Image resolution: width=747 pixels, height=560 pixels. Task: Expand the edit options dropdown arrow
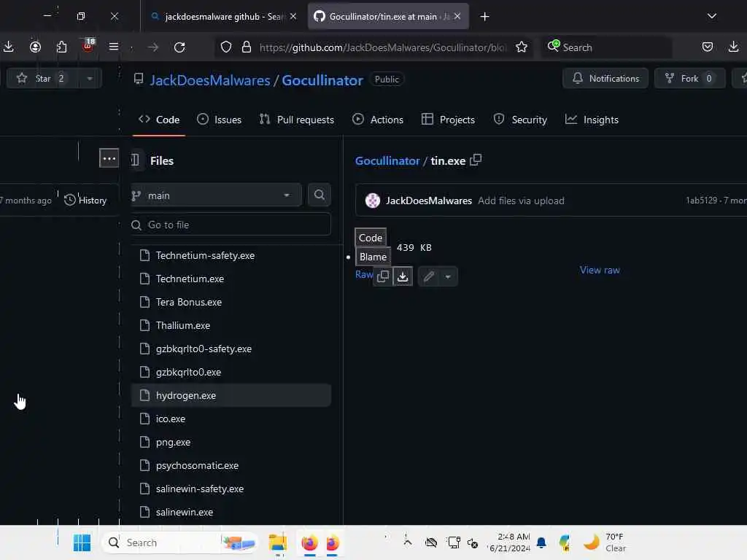448,276
